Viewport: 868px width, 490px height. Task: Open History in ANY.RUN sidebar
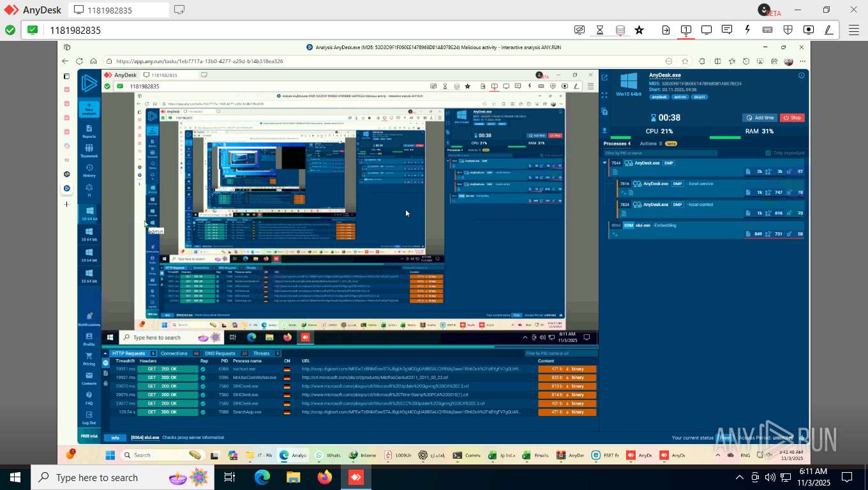pyautogui.click(x=89, y=170)
